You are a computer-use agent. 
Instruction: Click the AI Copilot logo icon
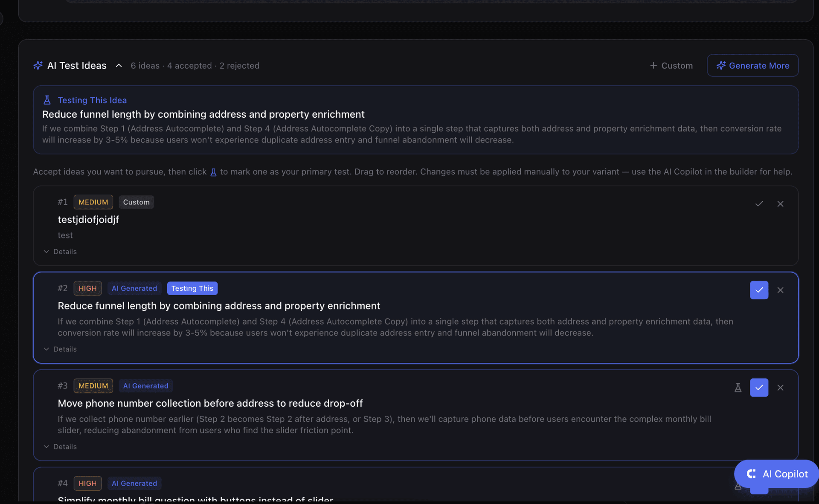[751, 474]
